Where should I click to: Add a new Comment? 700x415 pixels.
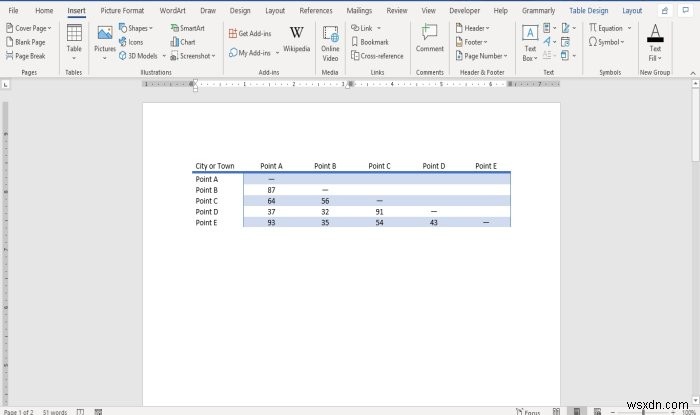(x=429, y=39)
